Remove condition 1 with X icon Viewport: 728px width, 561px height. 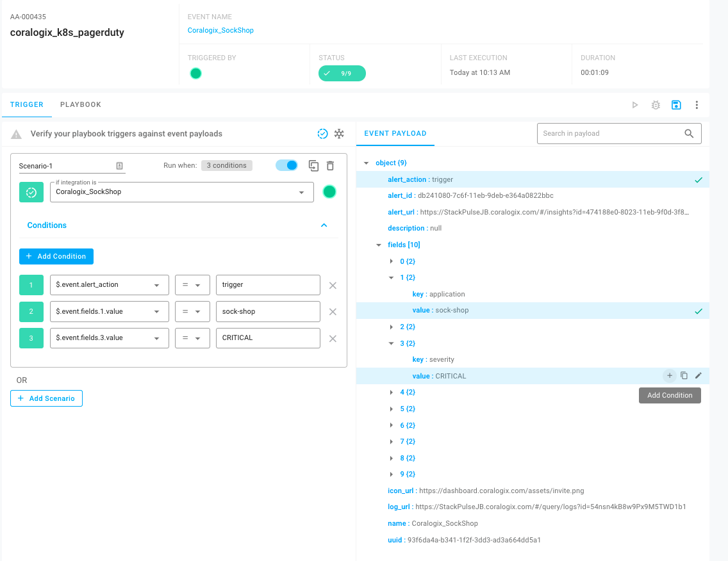pyautogui.click(x=333, y=286)
